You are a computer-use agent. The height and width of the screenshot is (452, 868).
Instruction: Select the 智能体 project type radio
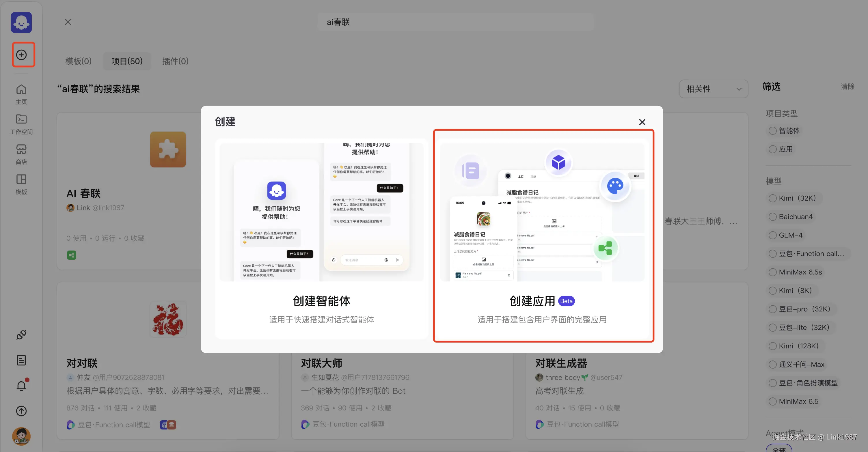click(x=772, y=131)
